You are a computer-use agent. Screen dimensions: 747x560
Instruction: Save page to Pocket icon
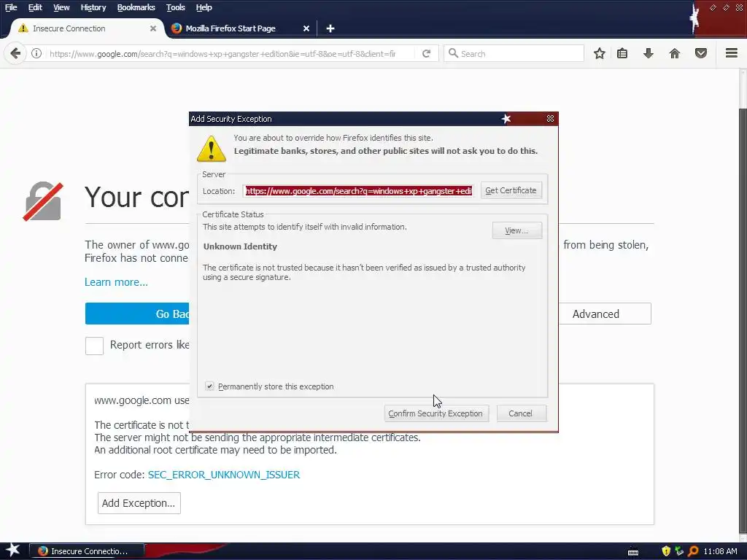pos(701,53)
